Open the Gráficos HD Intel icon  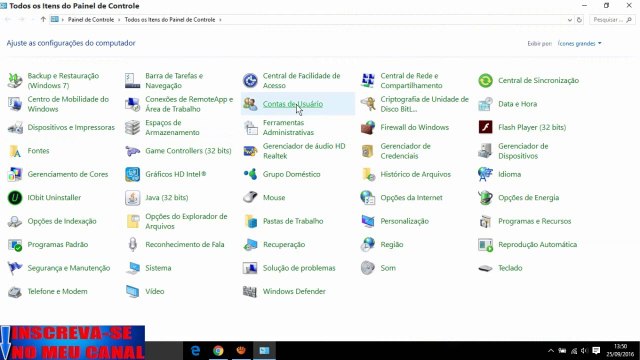click(x=133, y=174)
